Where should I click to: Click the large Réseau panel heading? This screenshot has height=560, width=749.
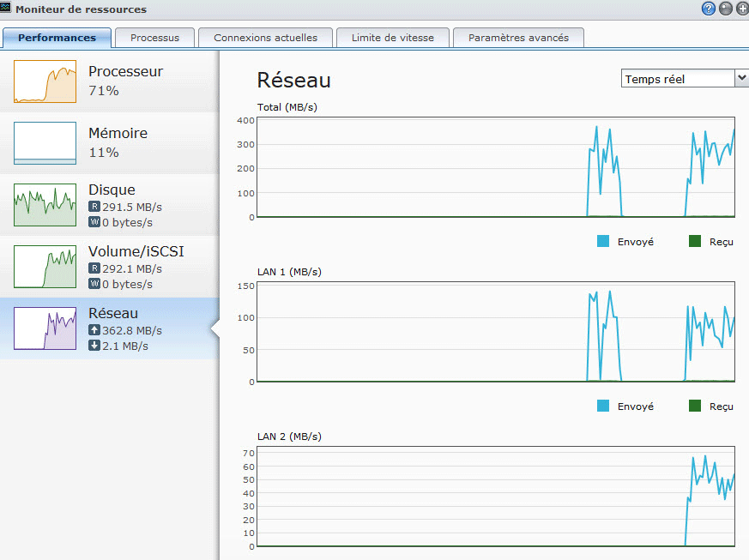click(x=293, y=80)
